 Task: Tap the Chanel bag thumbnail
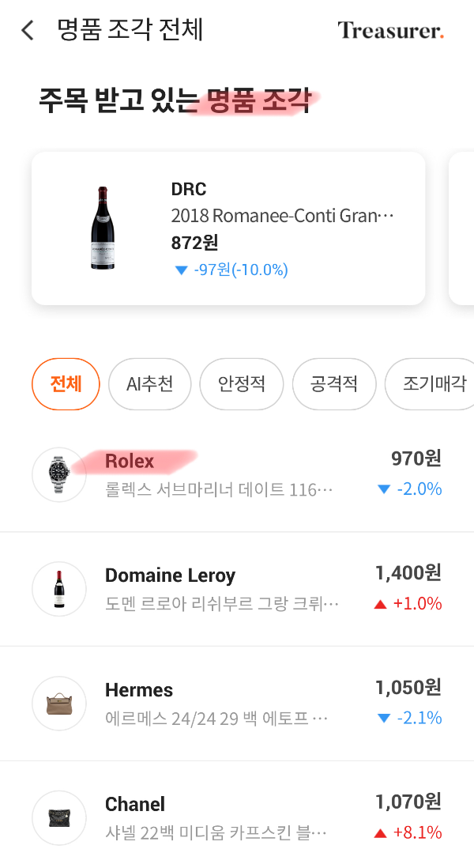[58, 817]
